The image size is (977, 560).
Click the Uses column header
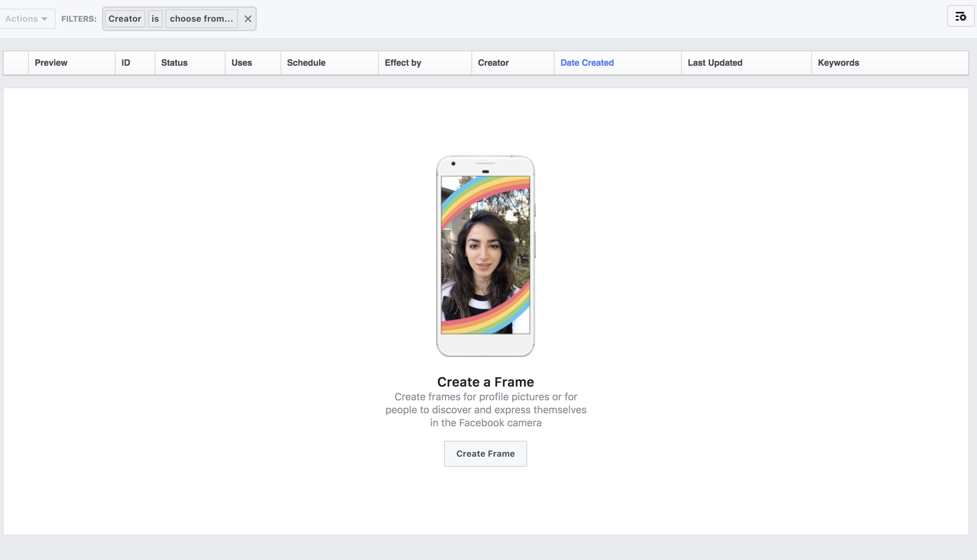pos(242,63)
